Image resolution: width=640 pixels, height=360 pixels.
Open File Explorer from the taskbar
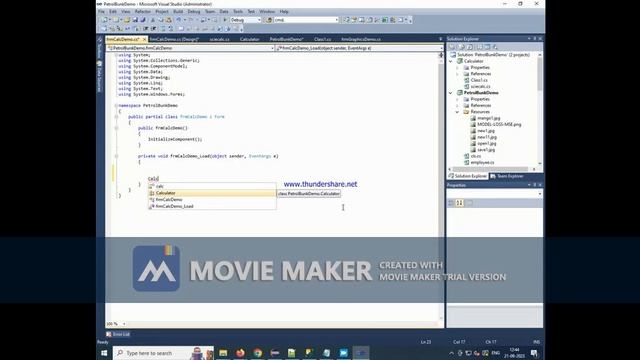223,353
